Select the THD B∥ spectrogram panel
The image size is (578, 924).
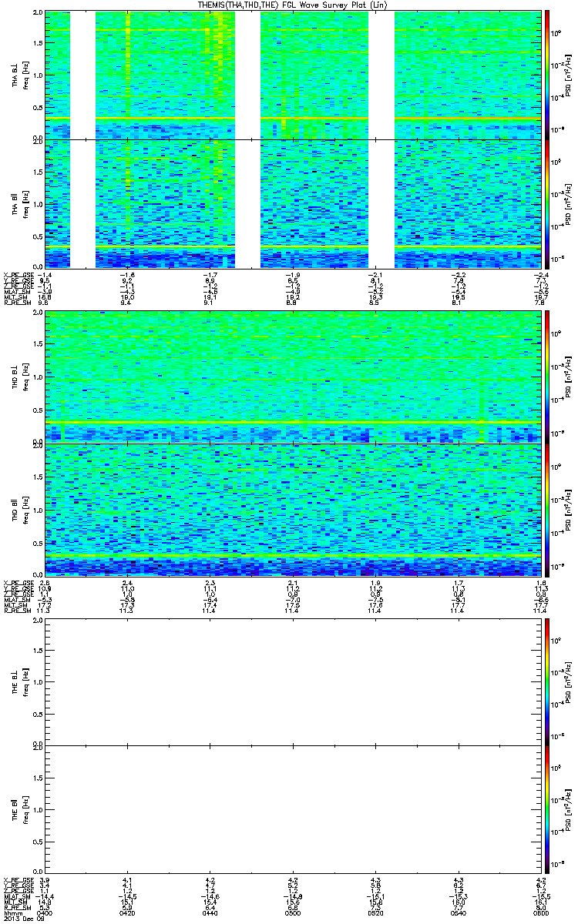pos(294,509)
